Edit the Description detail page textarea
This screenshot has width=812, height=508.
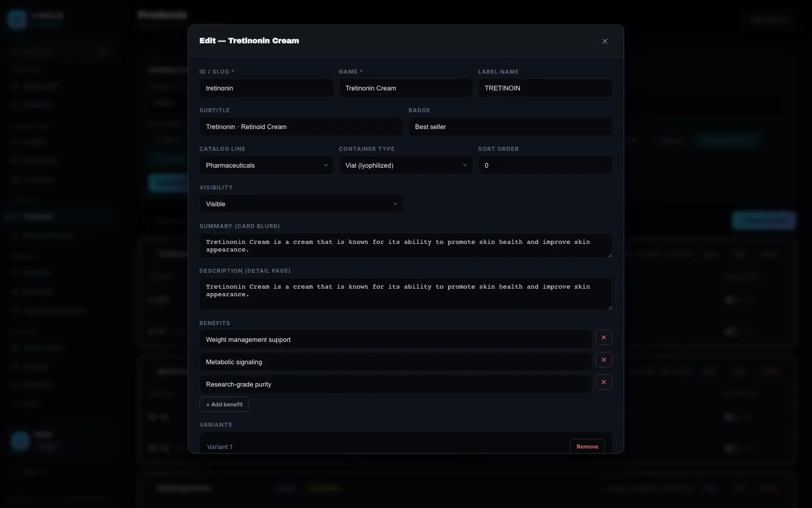click(x=405, y=294)
